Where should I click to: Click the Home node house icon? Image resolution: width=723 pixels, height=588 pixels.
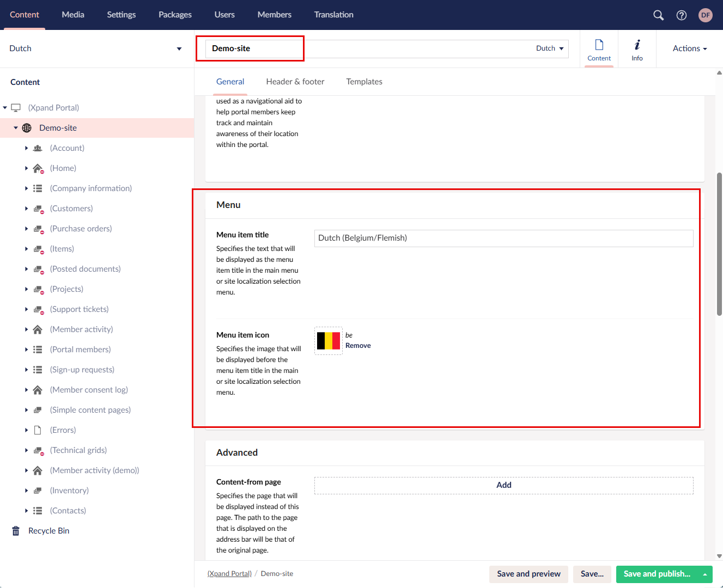[x=38, y=168]
